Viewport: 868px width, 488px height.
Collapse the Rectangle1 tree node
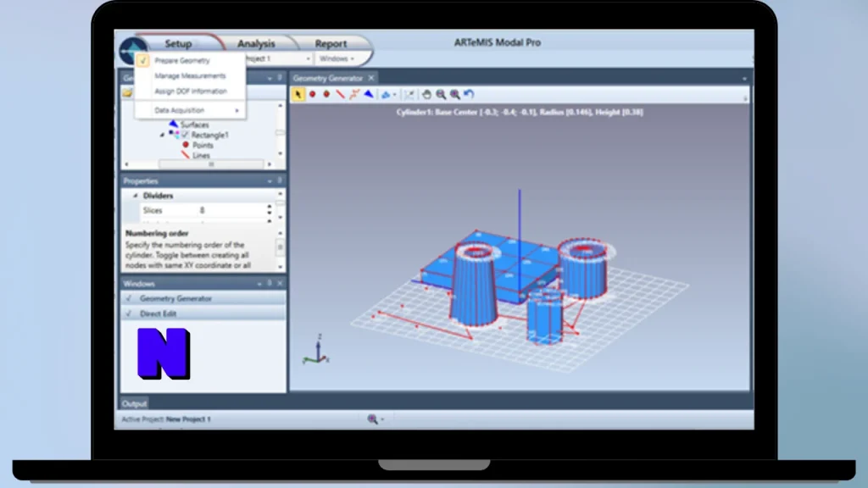tap(162, 135)
